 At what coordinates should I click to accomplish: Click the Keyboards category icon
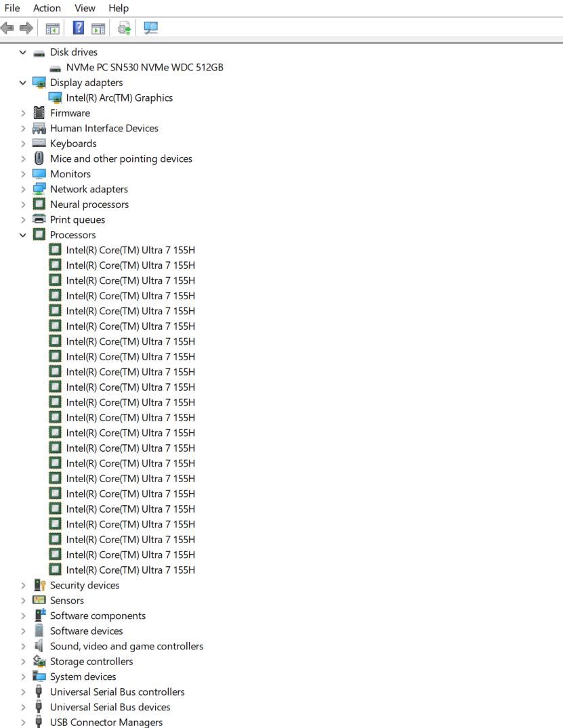[x=39, y=143]
